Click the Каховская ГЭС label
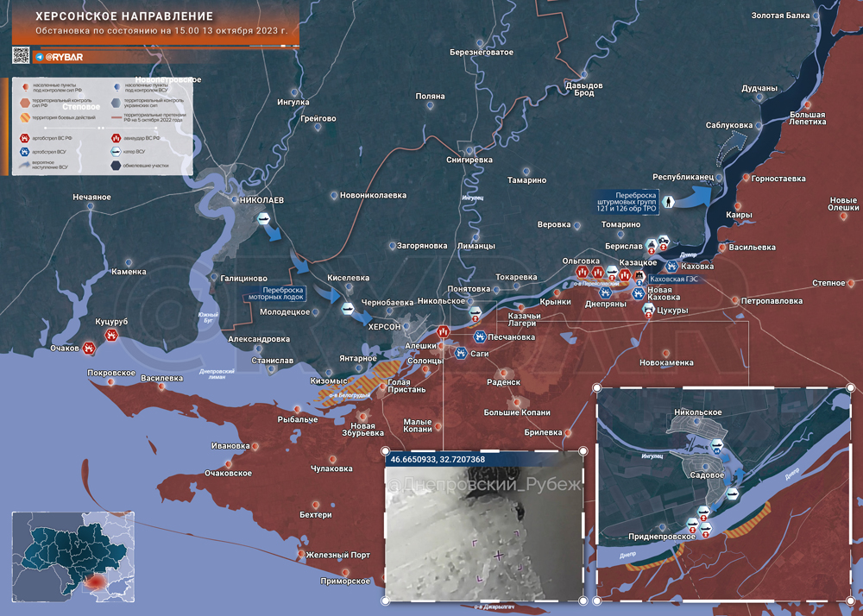This screenshot has width=863, height=616. coord(674,280)
